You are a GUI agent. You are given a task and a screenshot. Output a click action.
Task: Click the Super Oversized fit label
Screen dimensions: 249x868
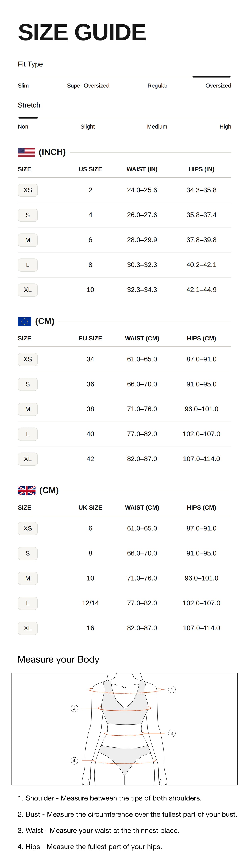(x=88, y=86)
